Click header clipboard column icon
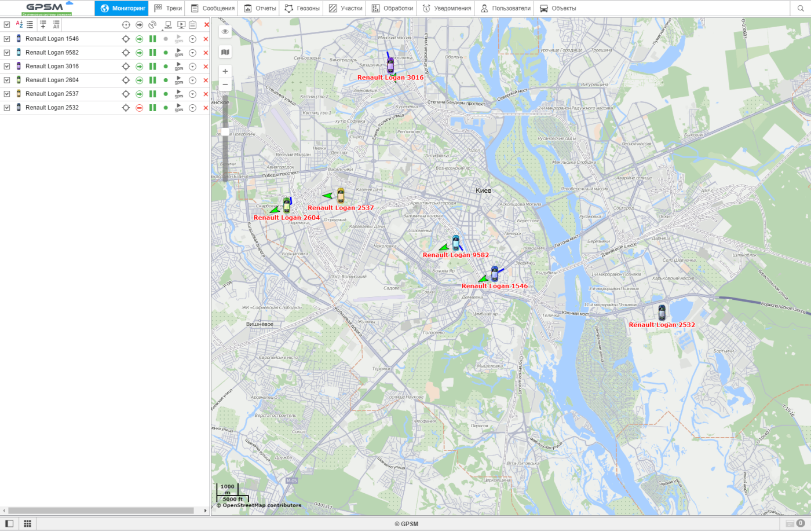 tap(192, 25)
